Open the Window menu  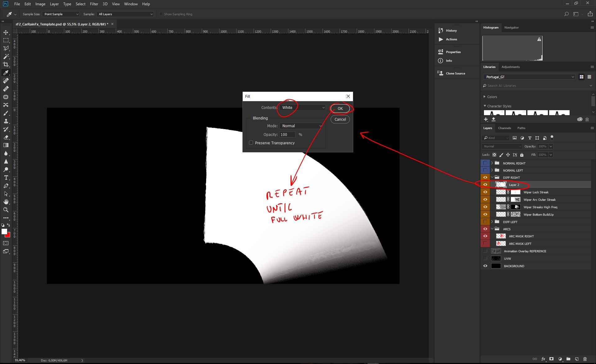pyautogui.click(x=131, y=4)
